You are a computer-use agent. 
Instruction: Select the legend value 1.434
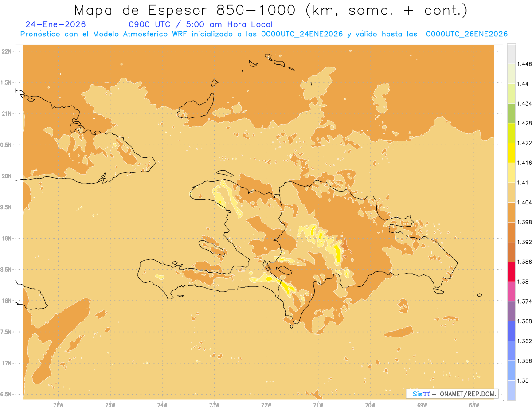[x=524, y=103]
